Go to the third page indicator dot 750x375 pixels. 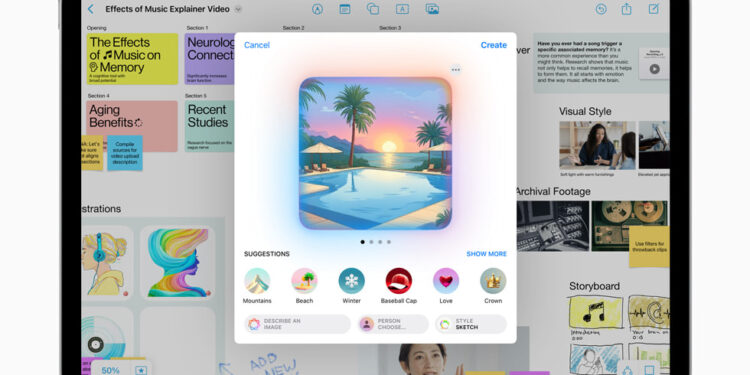point(380,242)
